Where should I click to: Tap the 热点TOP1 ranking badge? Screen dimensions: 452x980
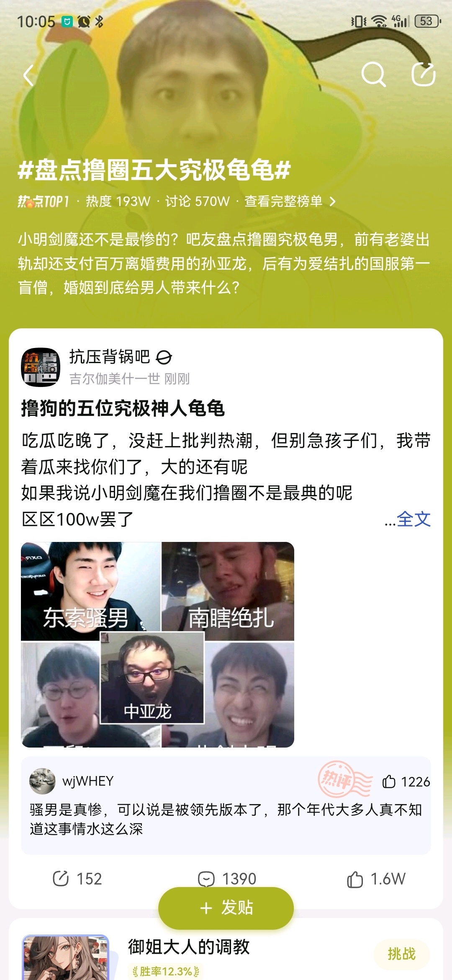43,201
